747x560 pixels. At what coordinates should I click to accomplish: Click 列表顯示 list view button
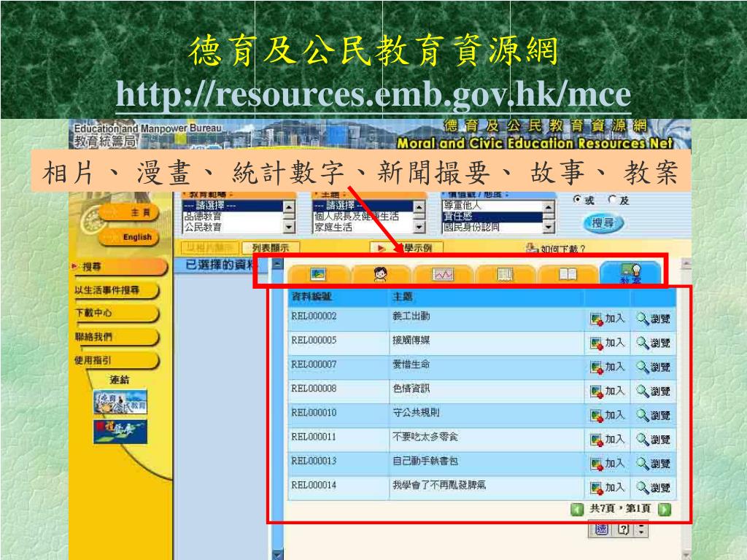pos(271,248)
